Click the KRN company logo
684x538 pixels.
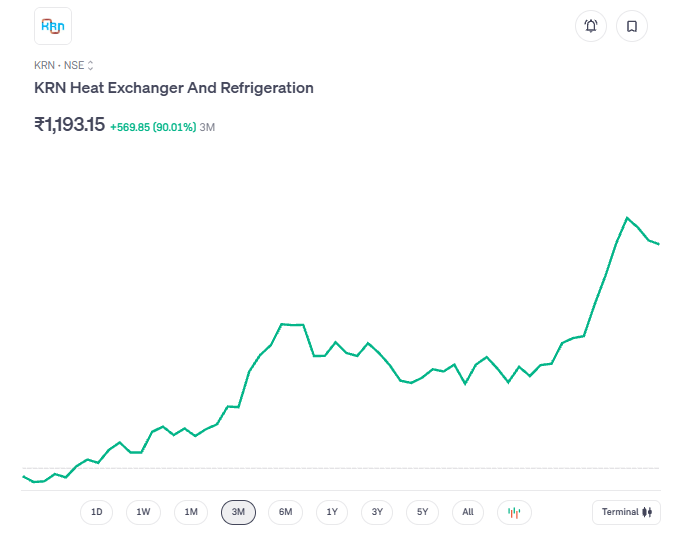click(x=53, y=26)
